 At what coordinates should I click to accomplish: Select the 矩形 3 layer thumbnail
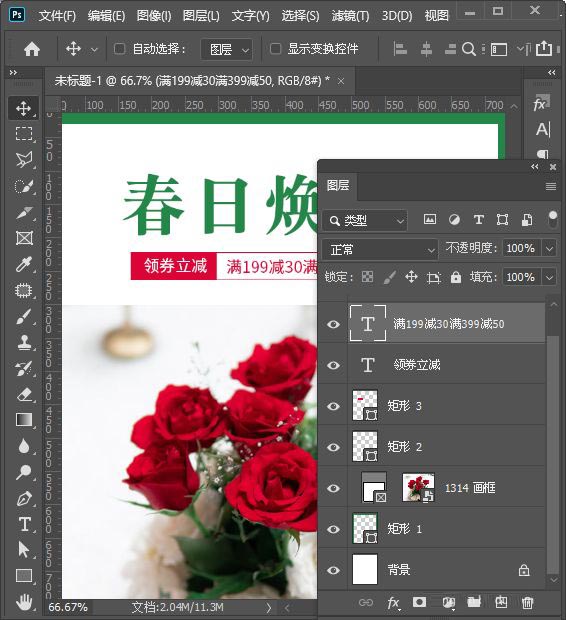click(x=365, y=405)
